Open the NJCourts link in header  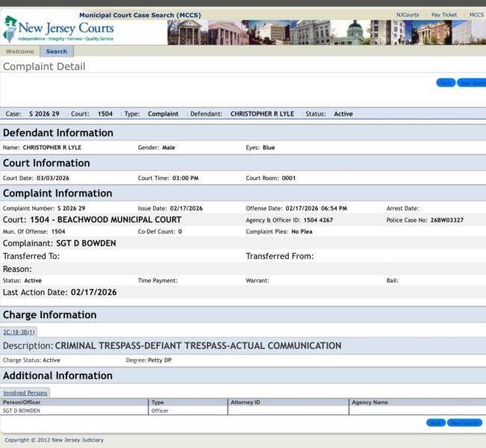408,15
